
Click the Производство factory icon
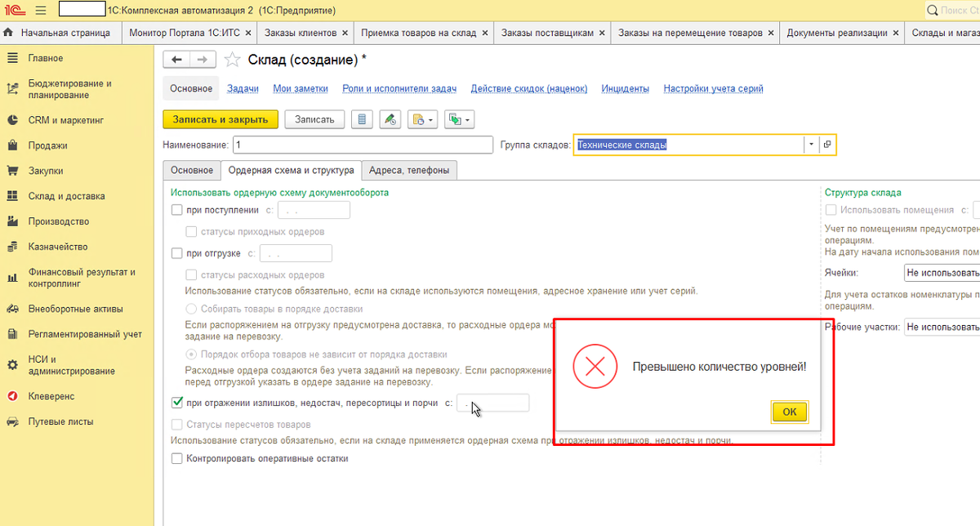[x=12, y=221]
